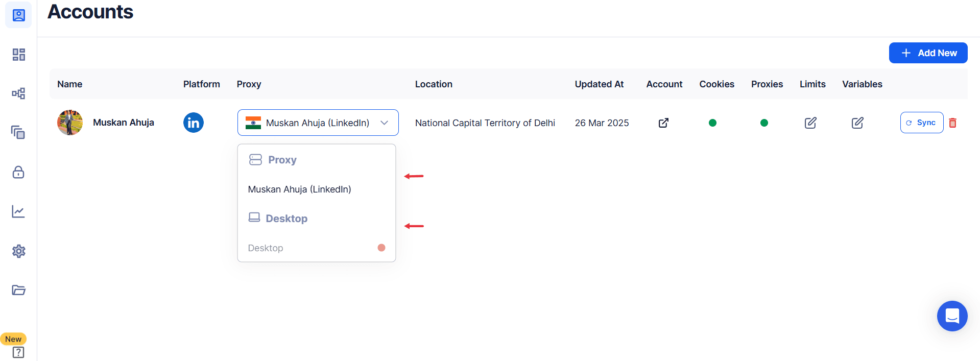The height and width of the screenshot is (361, 980).
Task: Click Muskan Ahuja's profile avatar
Action: pyautogui.click(x=70, y=123)
